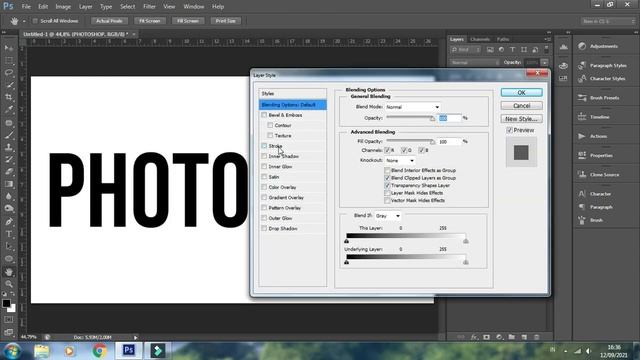Select the Brush tool
640x360 pixels.
point(9,135)
